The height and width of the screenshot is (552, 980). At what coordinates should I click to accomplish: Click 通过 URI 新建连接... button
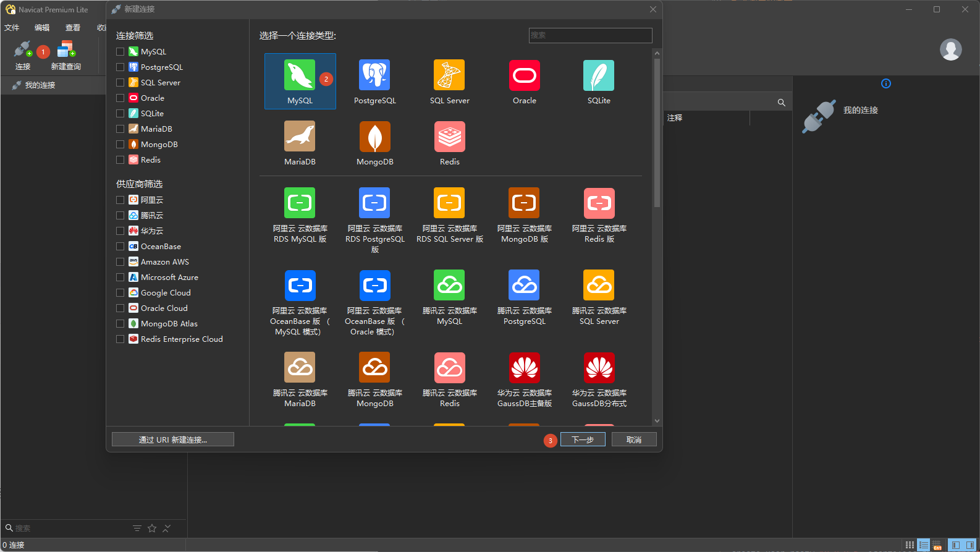[173, 439]
